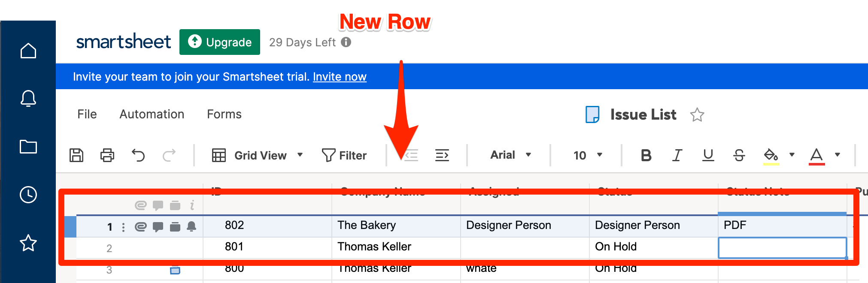The image size is (868, 283).
Task: Click the comments column header icon
Action: point(158,205)
